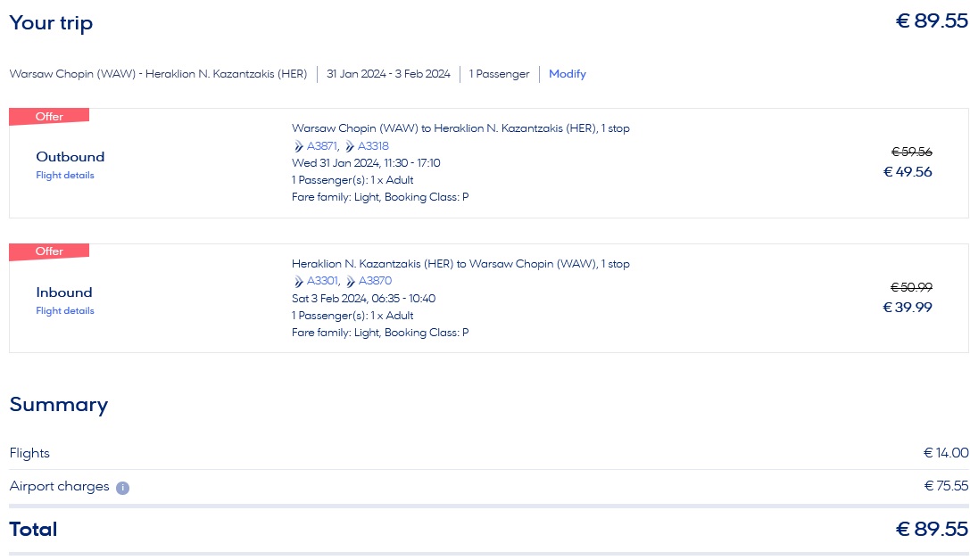Viewport: 970px width, 560px height.
Task: Click Wed 31 Jan 2024, 11:30 - 17:10
Action: [366, 163]
